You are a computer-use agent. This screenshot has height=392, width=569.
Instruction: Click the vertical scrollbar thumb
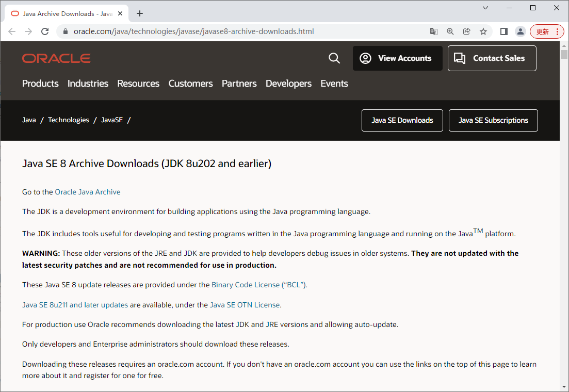coord(563,55)
